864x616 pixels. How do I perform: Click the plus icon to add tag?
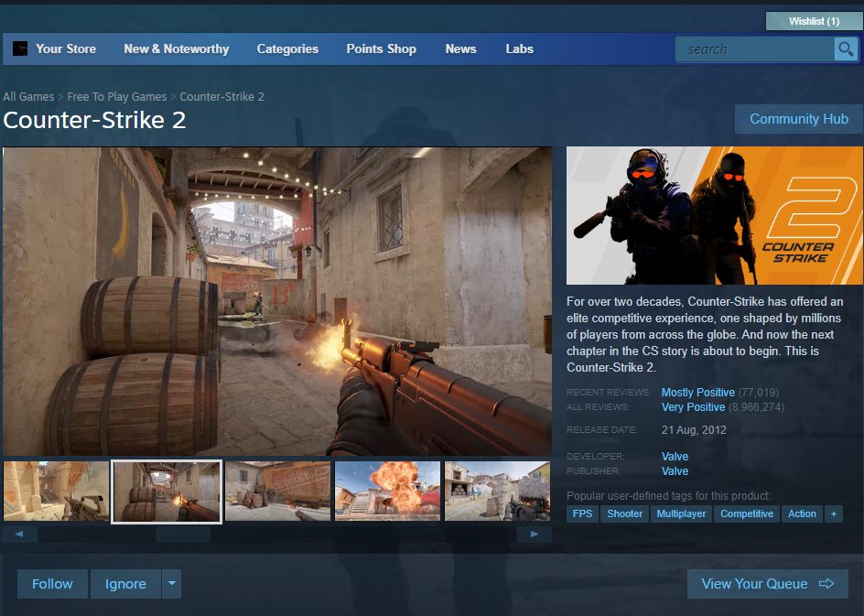point(833,513)
